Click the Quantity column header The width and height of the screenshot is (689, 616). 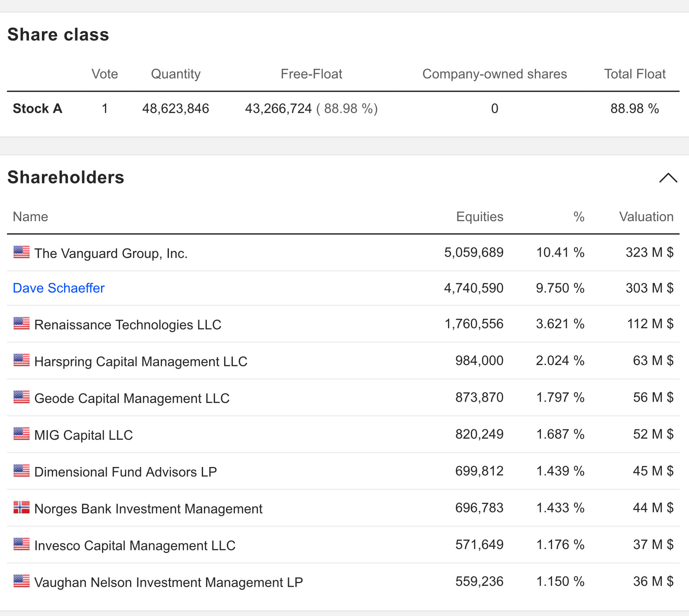point(176,74)
